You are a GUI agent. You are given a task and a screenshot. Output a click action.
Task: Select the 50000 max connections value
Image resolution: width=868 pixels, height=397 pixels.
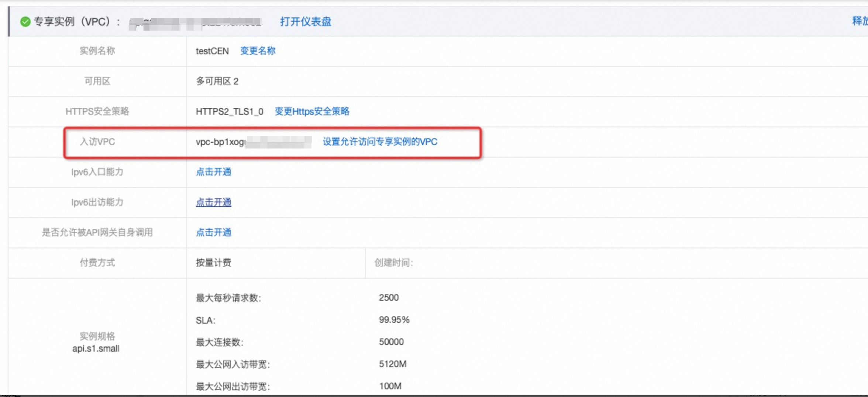pos(391,342)
